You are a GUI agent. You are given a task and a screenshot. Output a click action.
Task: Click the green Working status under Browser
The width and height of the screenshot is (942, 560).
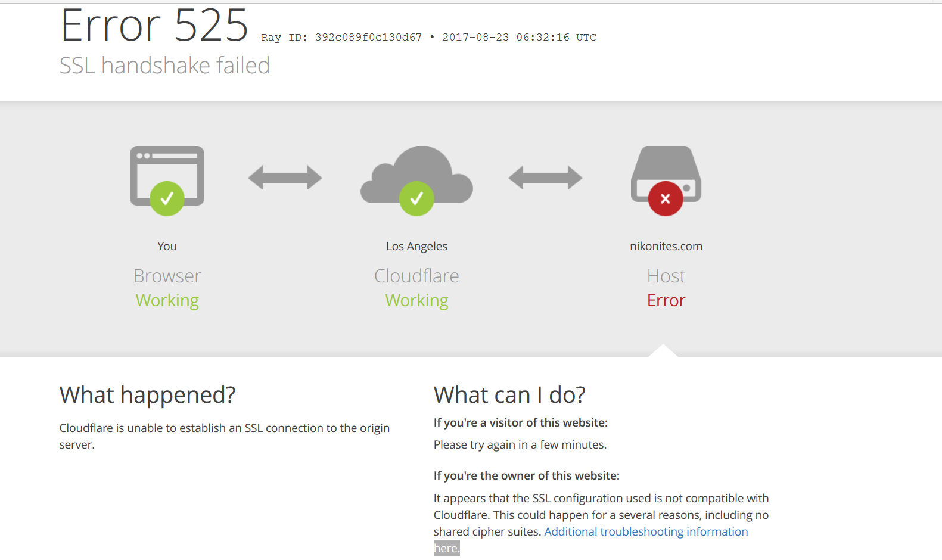(167, 300)
